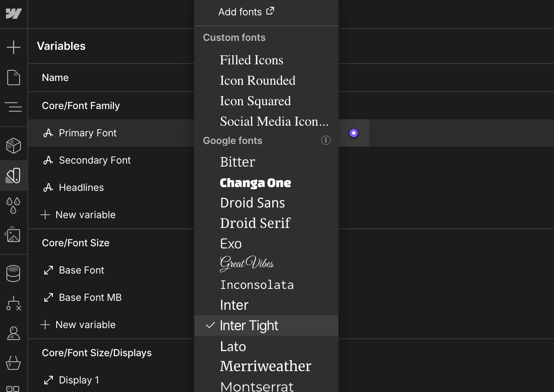Open the Webflow logo menu
Screen dimensions: 554x392
pyautogui.click(x=14, y=14)
